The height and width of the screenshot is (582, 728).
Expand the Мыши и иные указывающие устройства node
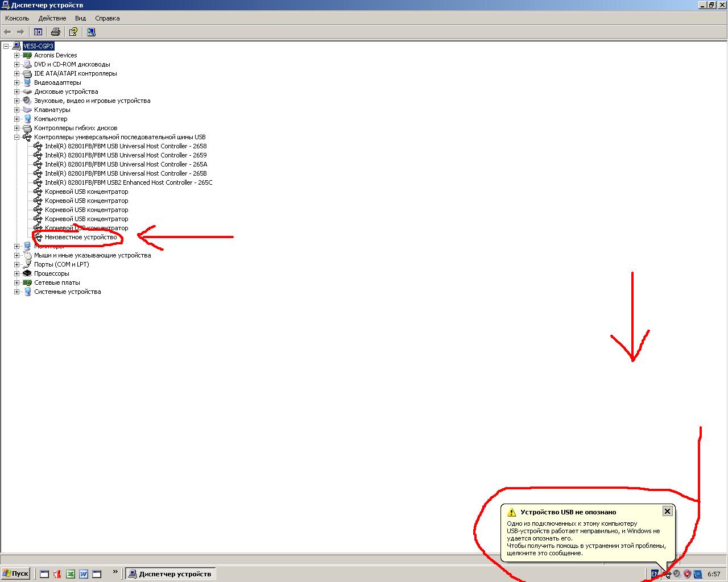pyautogui.click(x=17, y=255)
